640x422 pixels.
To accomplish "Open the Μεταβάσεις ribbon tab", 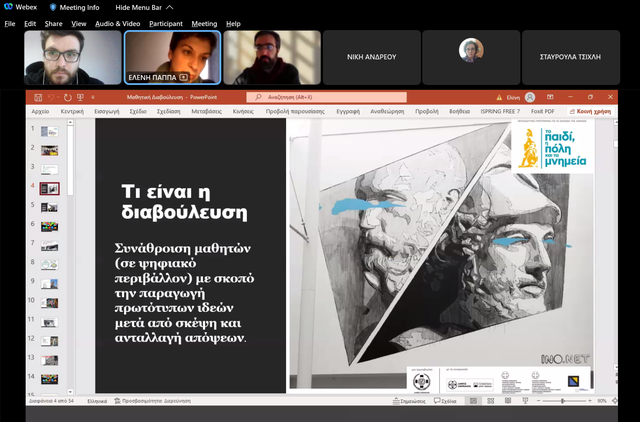I will pos(207,111).
